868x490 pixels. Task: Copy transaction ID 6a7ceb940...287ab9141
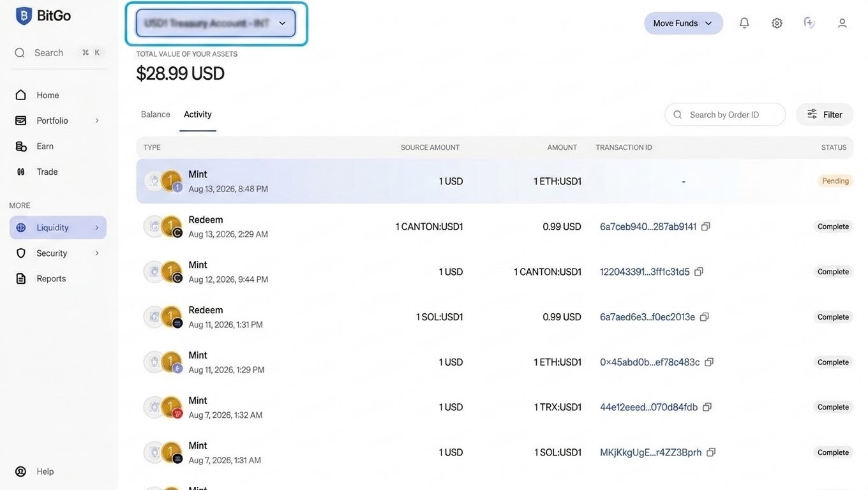(705, 226)
